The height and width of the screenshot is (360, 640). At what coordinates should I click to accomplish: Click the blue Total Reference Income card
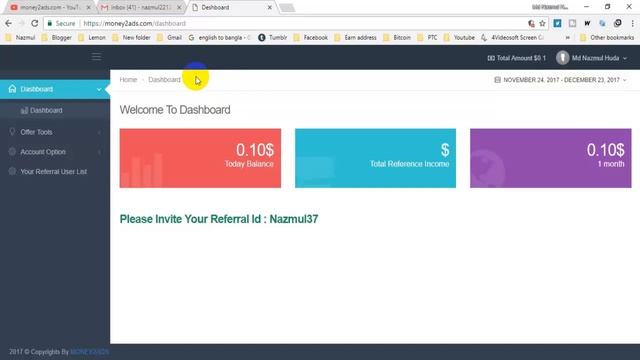click(375, 158)
